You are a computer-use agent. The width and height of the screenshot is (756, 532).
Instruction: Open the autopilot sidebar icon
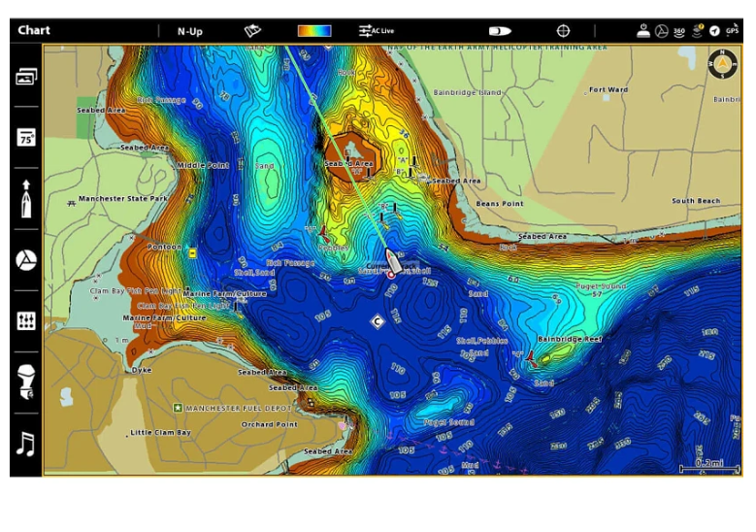tap(26, 260)
